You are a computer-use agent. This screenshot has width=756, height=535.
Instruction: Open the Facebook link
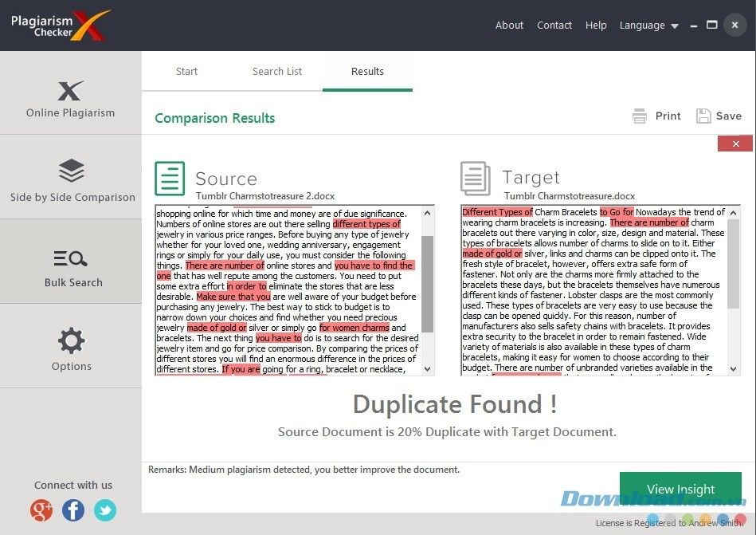click(x=73, y=510)
